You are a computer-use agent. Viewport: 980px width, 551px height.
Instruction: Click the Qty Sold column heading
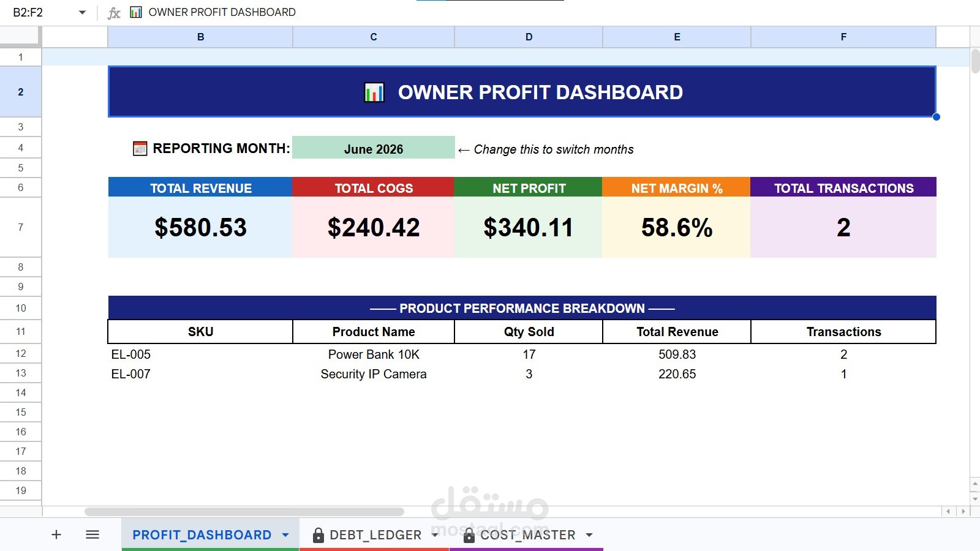coord(529,331)
